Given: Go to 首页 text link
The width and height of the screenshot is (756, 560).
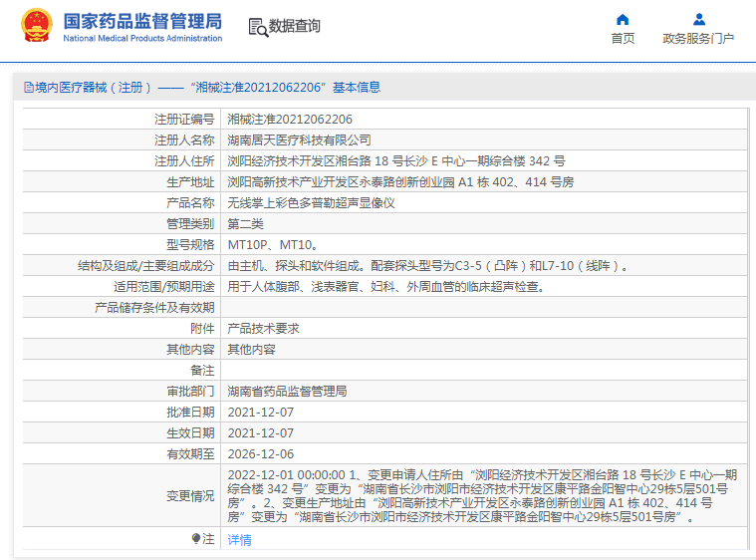Looking at the screenshot, I should click(x=623, y=39).
